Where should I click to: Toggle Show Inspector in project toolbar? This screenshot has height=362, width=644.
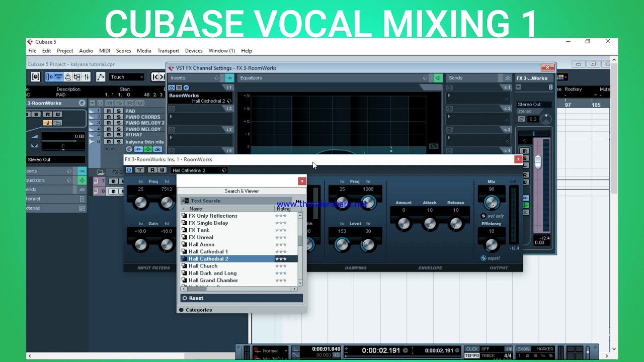50,77
